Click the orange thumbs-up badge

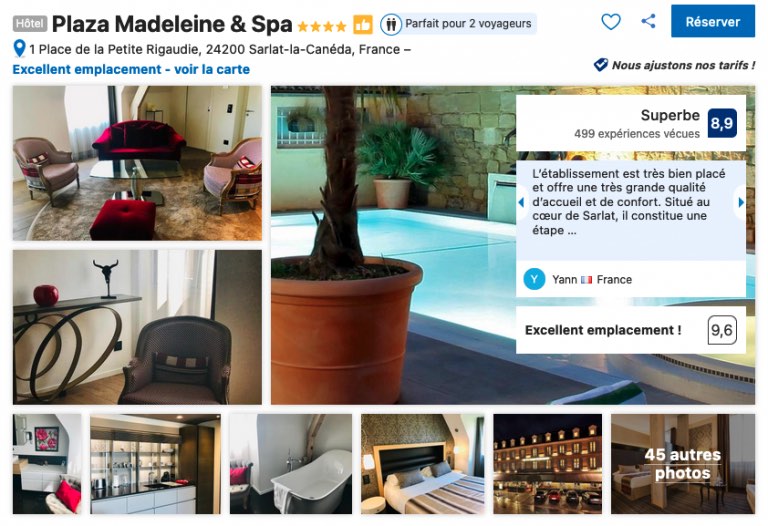point(363,24)
